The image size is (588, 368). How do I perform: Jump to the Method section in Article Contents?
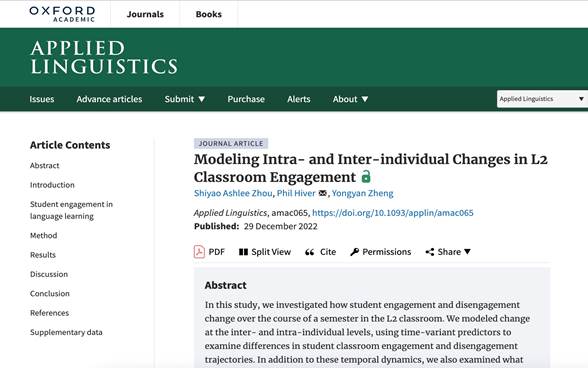[44, 236]
